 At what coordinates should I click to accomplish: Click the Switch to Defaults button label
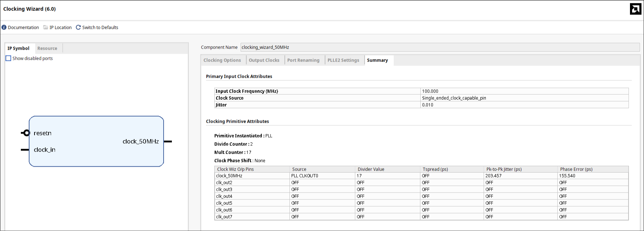[x=100, y=27]
